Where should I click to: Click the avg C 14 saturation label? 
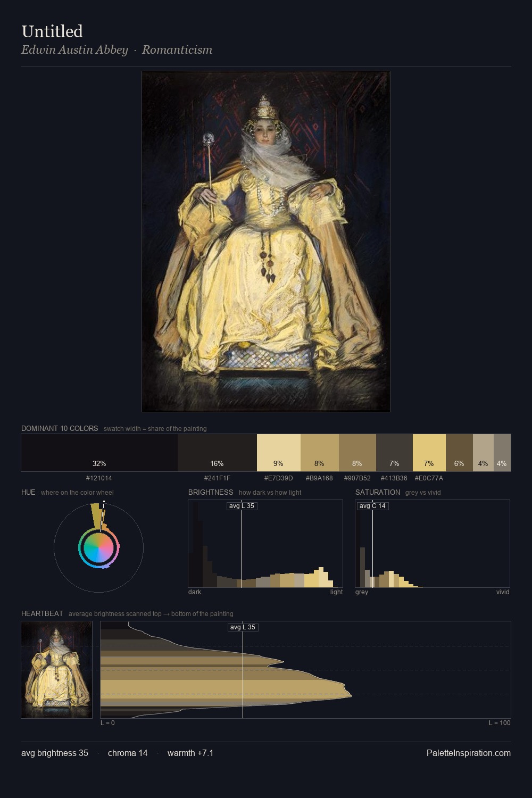[372, 506]
